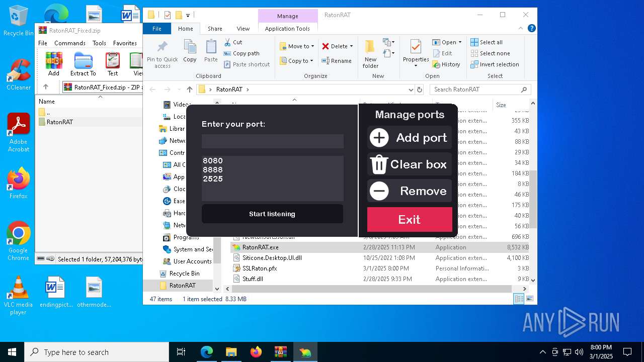Click Recycle Bin in navigation pane
The image size is (644, 362).
pyautogui.click(x=184, y=274)
